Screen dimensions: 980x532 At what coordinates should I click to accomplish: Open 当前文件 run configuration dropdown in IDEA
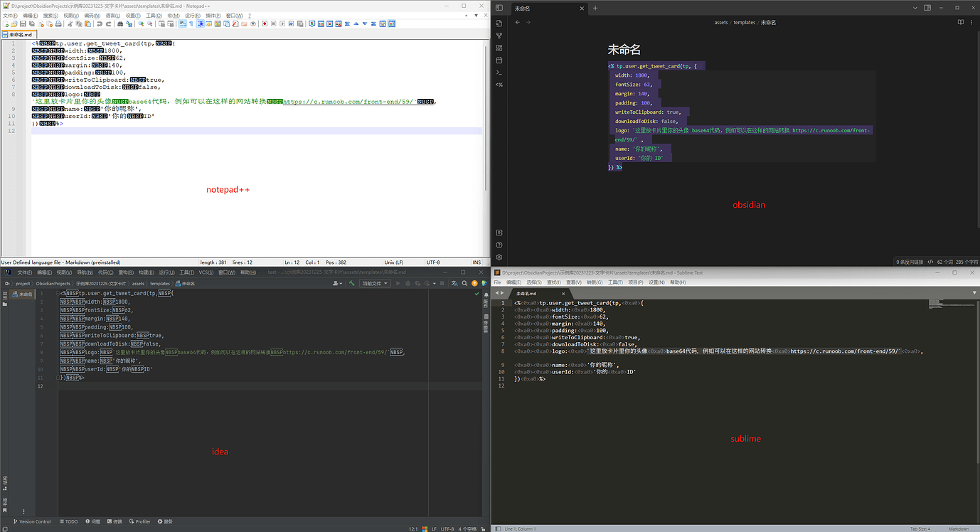tap(375, 283)
